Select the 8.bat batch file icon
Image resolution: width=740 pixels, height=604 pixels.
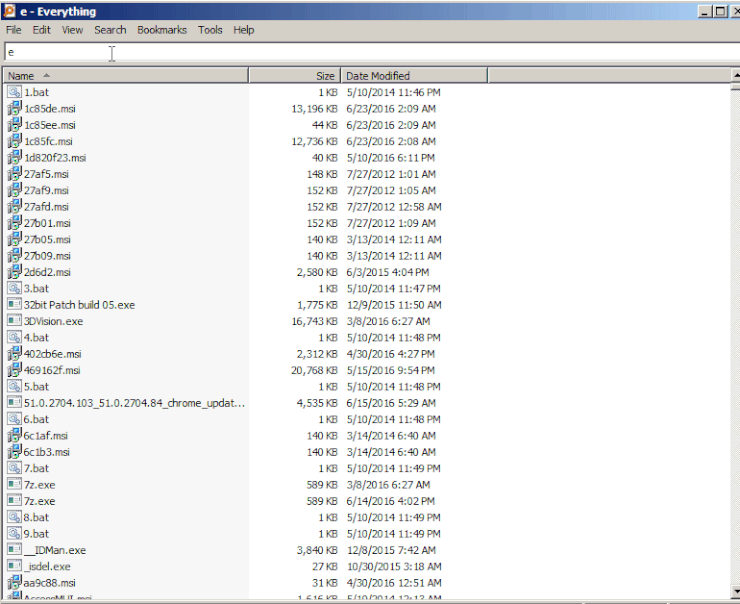coord(15,518)
